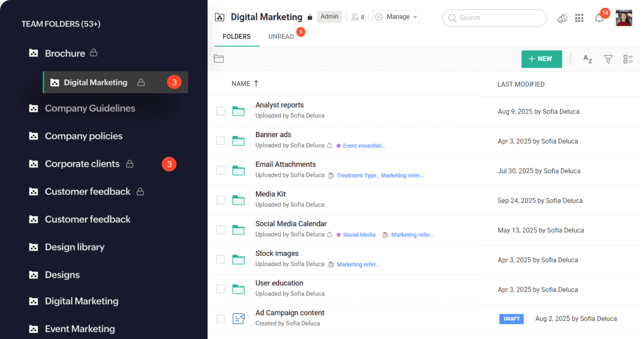Open the user profile avatar menu
The height and width of the screenshot is (339, 644).
click(x=623, y=18)
